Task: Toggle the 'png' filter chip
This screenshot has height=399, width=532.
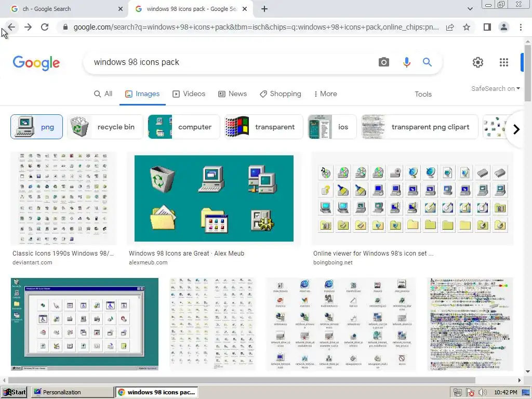Action: [x=37, y=127]
